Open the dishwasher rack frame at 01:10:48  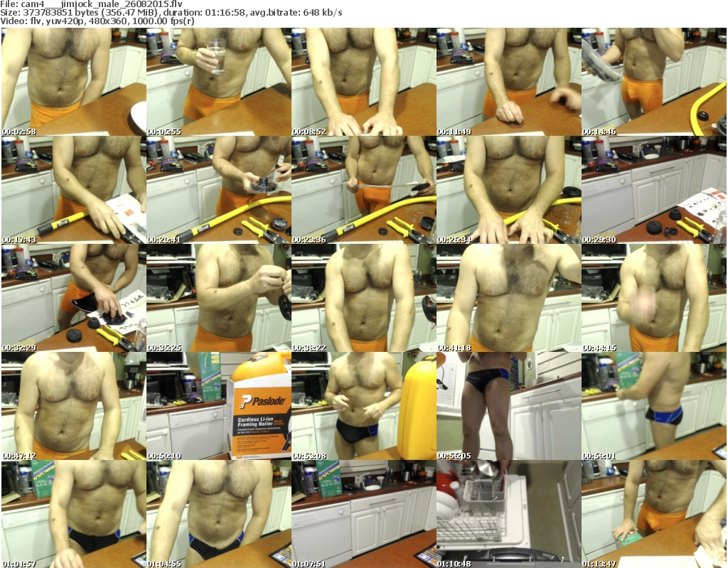pyautogui.click(x=508, y=514)
